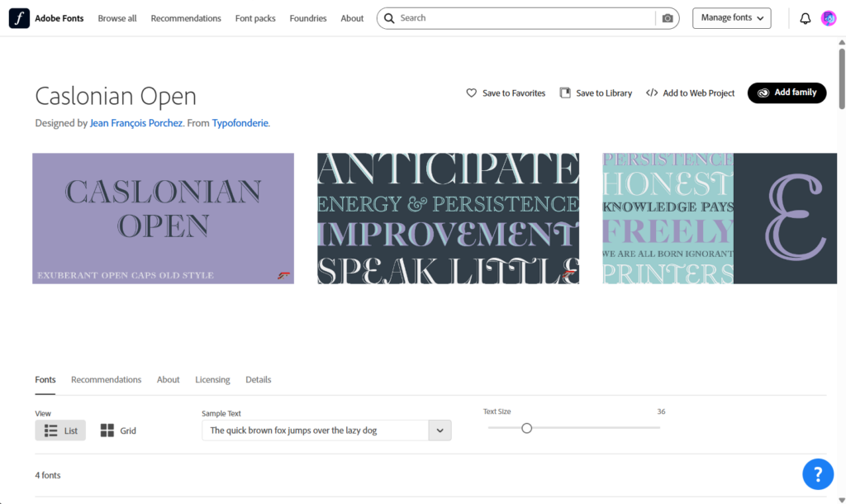Click the Add to Web Project code icon
This screenshot has height=504, width=846.
[652, 93]
